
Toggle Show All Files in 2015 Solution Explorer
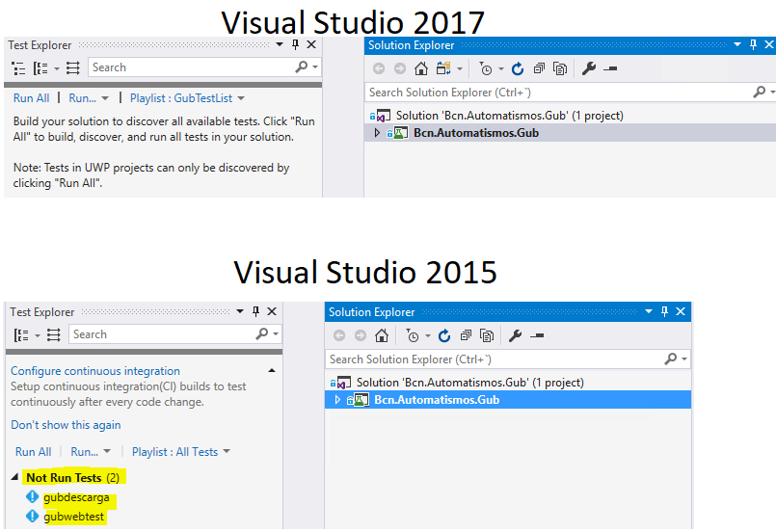pyautogui.click(x=487, y=335)
